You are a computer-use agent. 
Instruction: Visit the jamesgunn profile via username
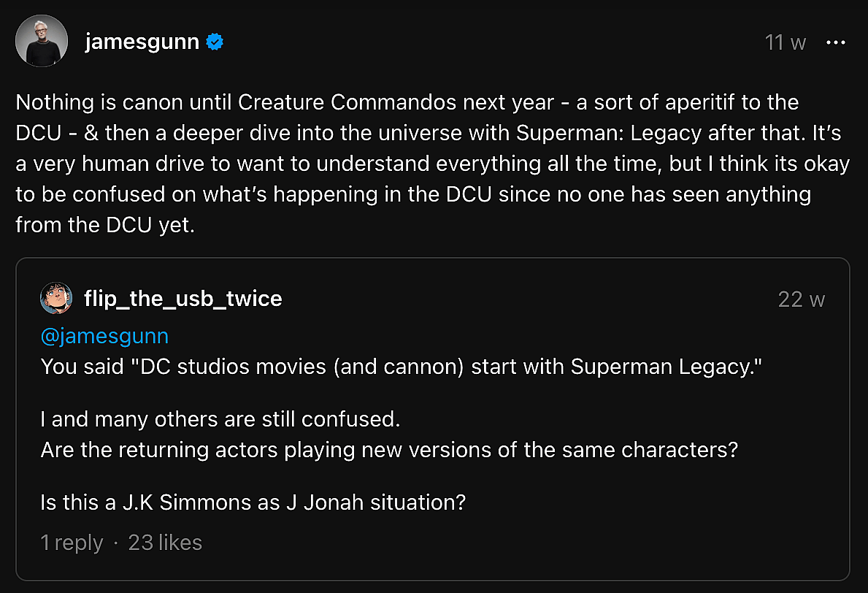point(142,42)
